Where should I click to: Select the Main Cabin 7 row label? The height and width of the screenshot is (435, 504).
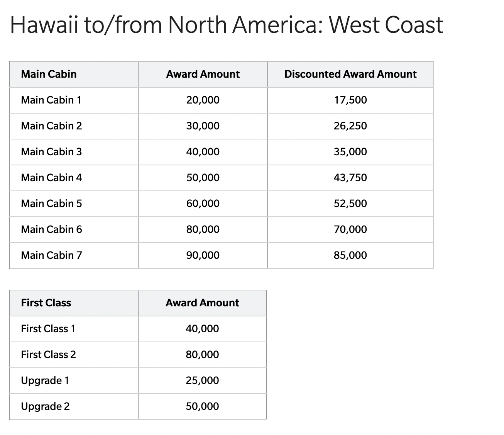51,255
